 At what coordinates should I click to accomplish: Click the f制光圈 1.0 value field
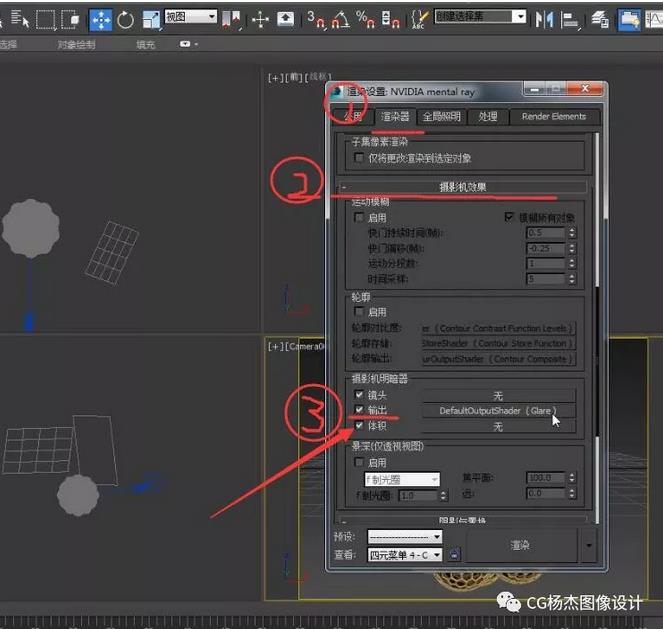click(417, 495)
